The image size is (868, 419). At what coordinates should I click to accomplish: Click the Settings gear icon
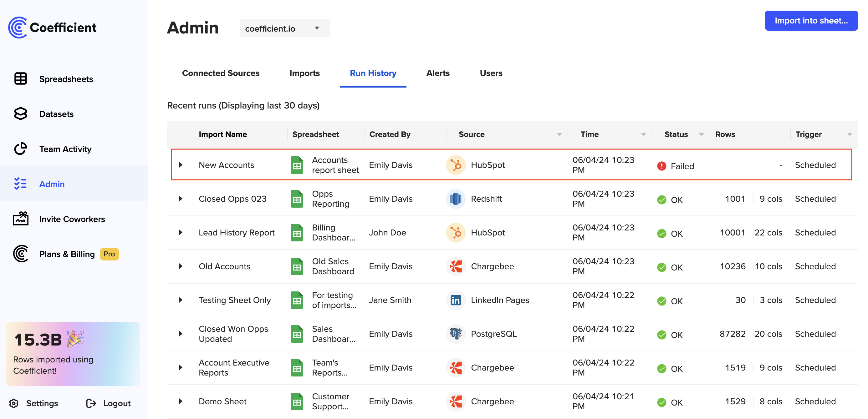point(14,403)
